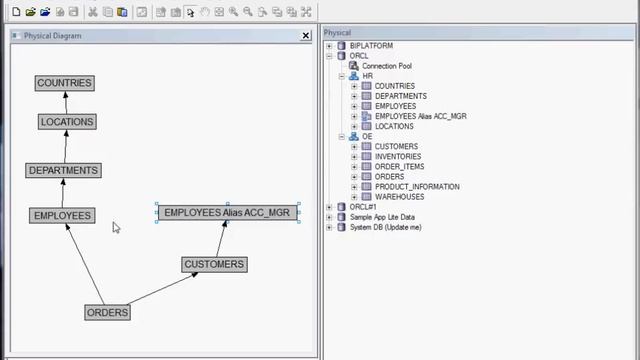Click the blue Open Online folder icon

pyautogui.click(x=45, y=12)
